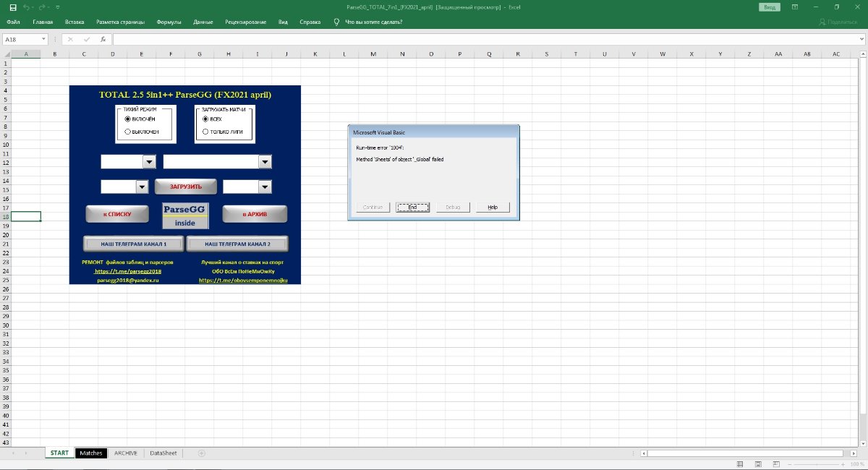Image resolution: width=868 pixels, height=470 pixels.
Task: Open the Данные ribbon tab
Action: (x=203, y=22)
